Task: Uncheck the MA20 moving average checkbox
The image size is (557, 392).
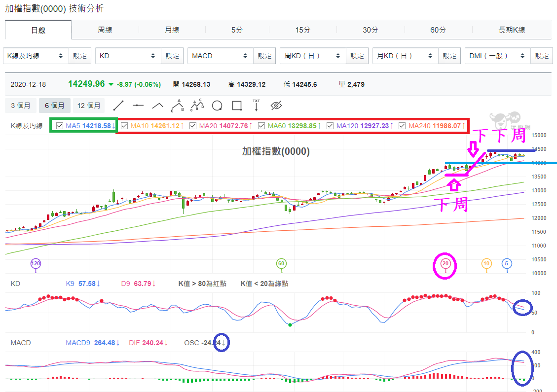Action: (193, 126)
